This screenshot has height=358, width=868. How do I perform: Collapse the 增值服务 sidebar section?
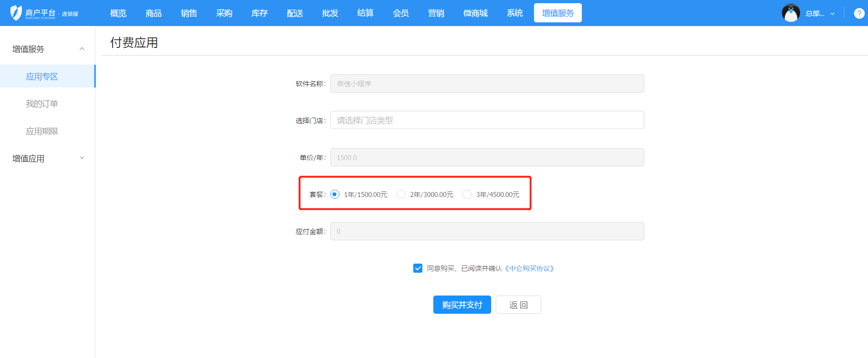click(82, 49)
